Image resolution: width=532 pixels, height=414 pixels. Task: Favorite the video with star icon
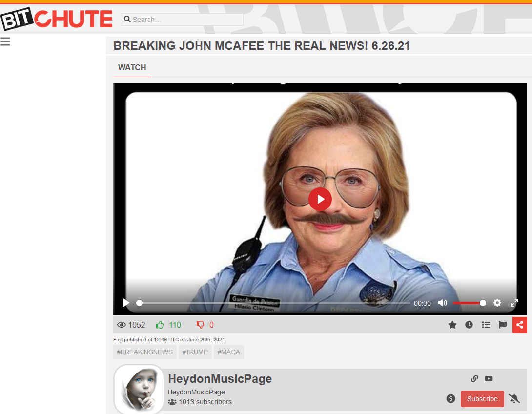tap(452, 325)
